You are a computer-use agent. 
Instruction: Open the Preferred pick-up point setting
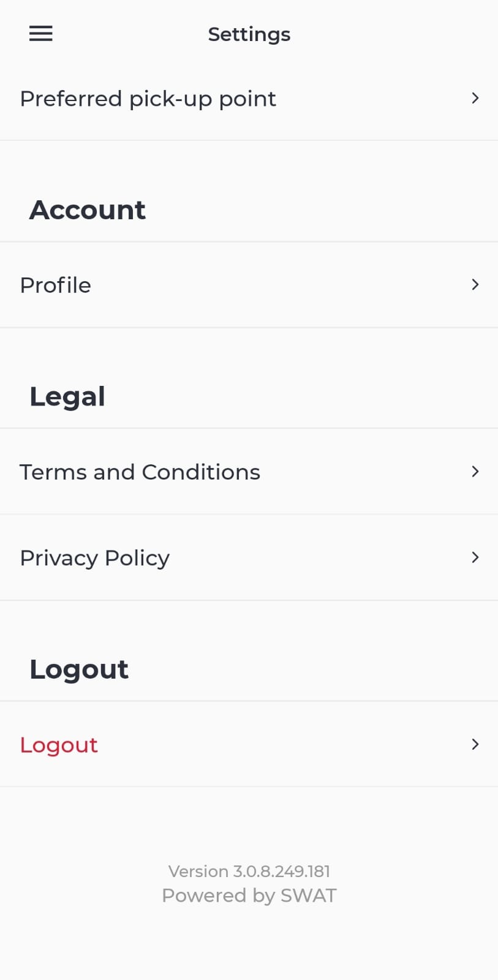click(148, 99)
